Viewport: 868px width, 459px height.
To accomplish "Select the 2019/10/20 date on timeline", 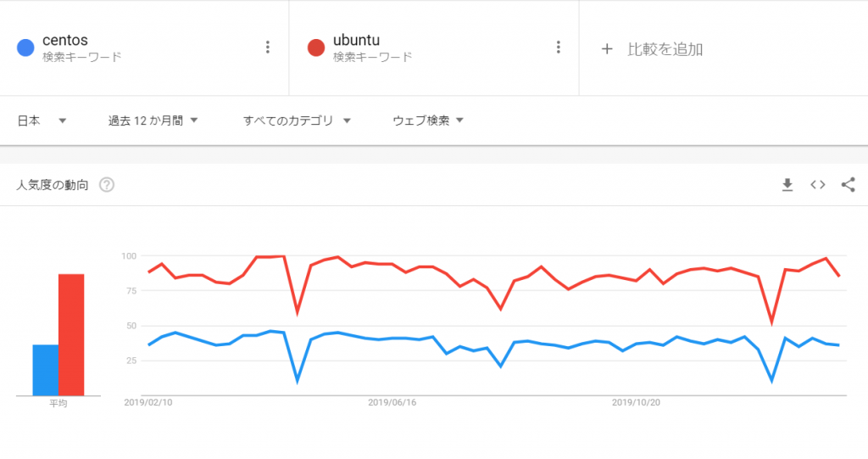I will point(636,402).
